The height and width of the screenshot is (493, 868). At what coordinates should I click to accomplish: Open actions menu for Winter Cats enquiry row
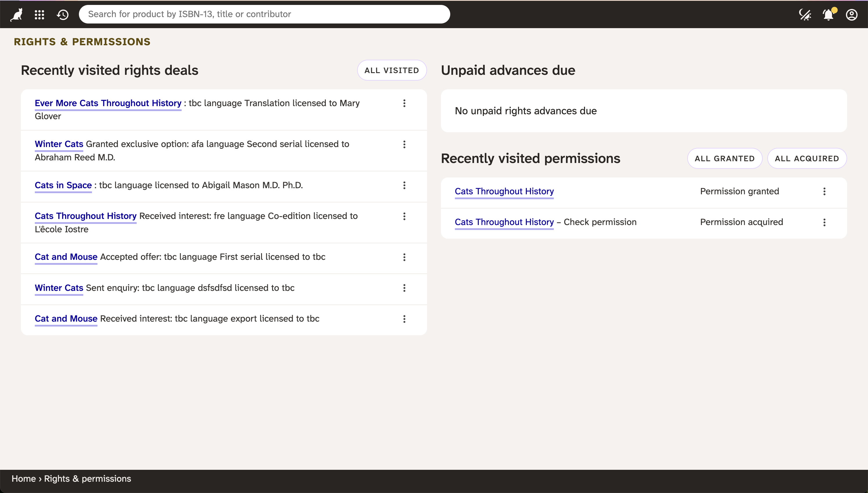404,288
